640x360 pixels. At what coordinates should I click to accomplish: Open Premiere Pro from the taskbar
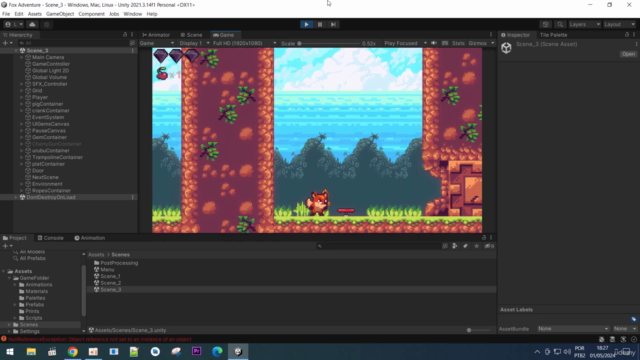tap(196, 352)
